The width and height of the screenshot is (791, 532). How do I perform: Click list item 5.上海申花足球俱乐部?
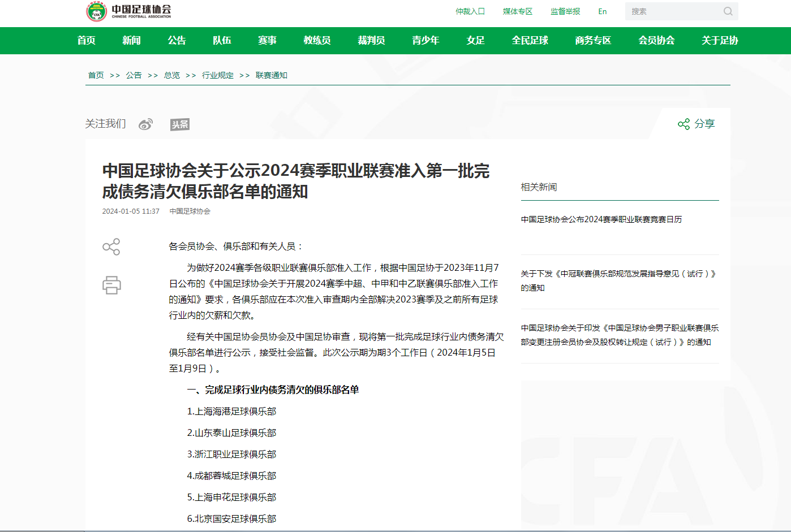[231, 498]
